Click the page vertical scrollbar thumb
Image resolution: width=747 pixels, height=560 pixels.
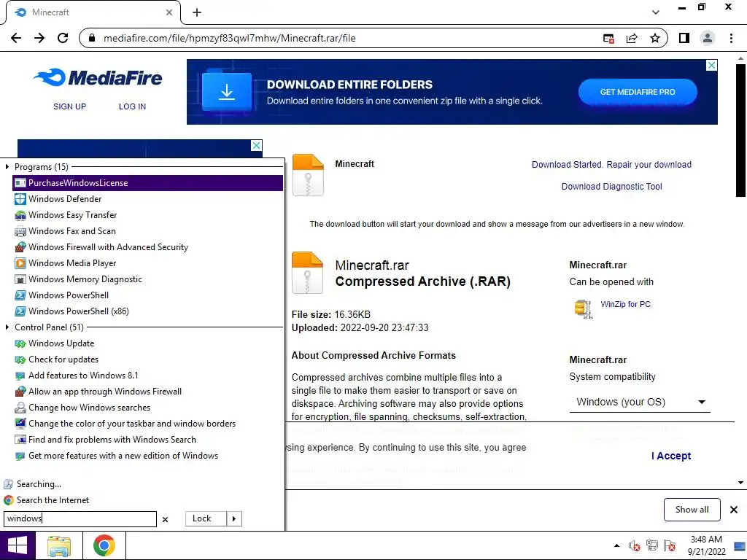pos(740,130)
